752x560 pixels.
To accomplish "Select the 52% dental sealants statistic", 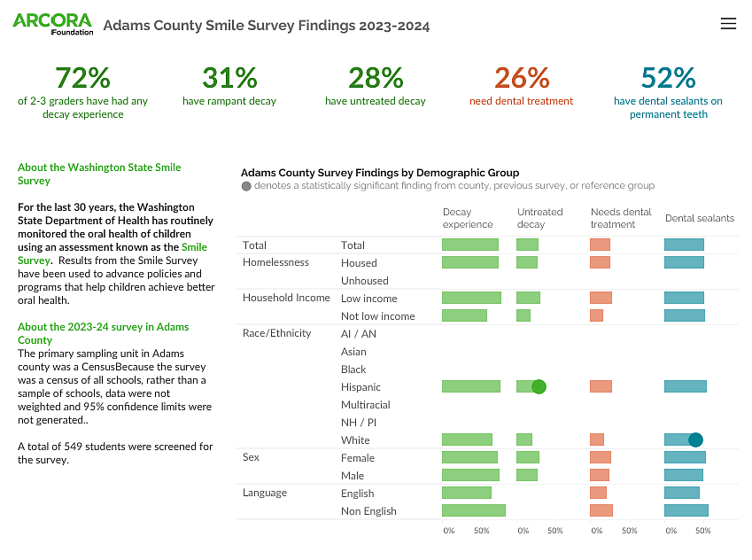I will [x=668, y=78].
